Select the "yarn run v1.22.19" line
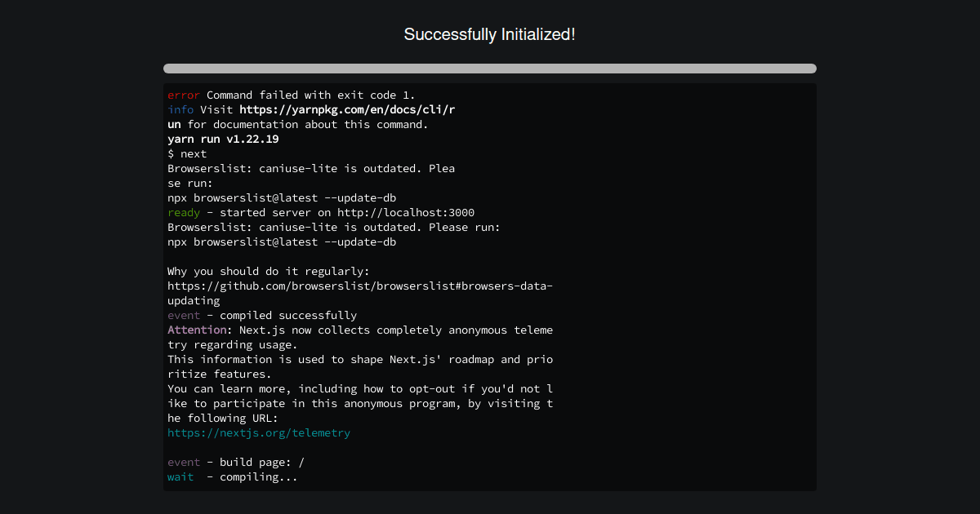The height and width of the screenshot is (514, 980). (223, 140)
